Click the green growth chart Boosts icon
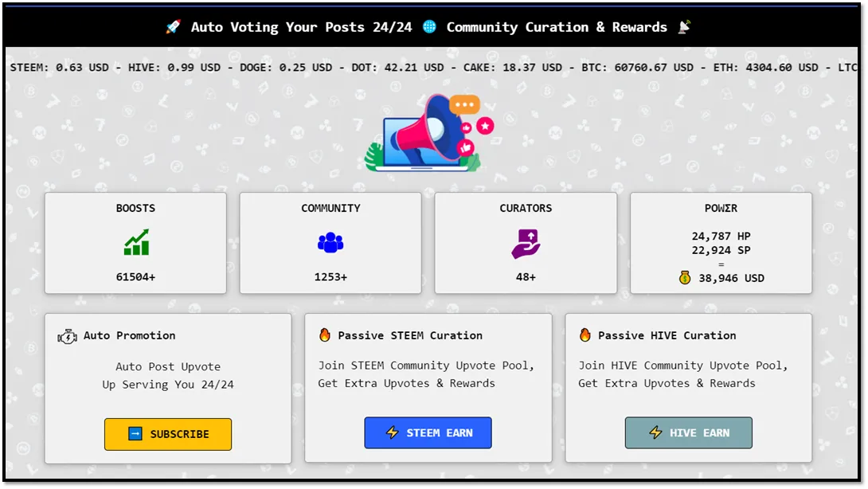This screenshot has height=489, width=868. [x=136, y=242]
